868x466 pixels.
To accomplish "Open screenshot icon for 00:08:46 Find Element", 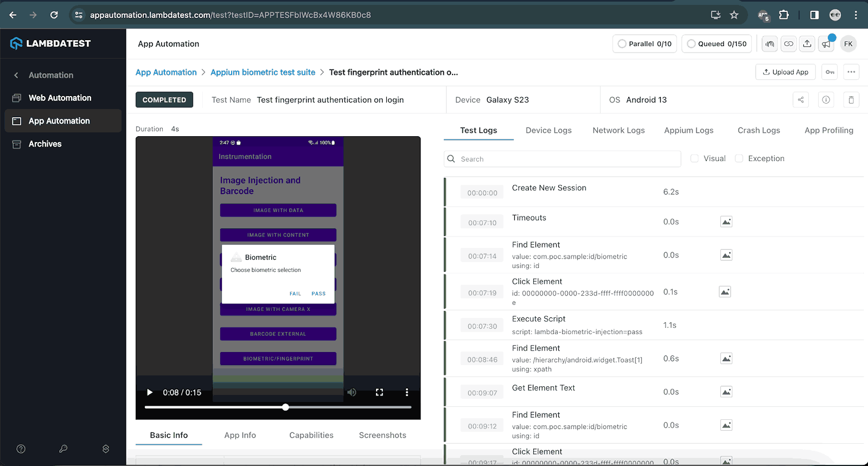I will tap(726, 359).
